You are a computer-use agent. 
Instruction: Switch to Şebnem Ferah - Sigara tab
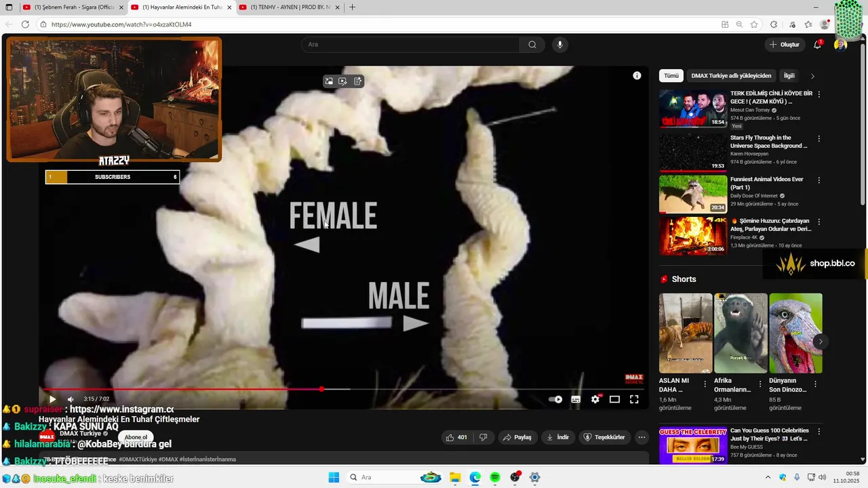click(73, 7)
